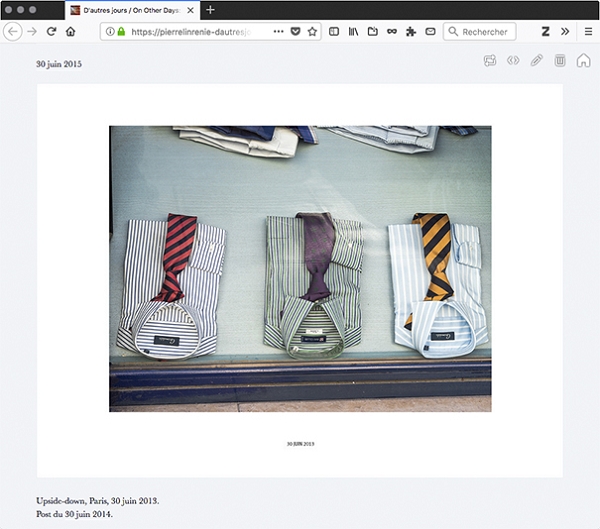Open the Firefox Library icon

point(353,32)
